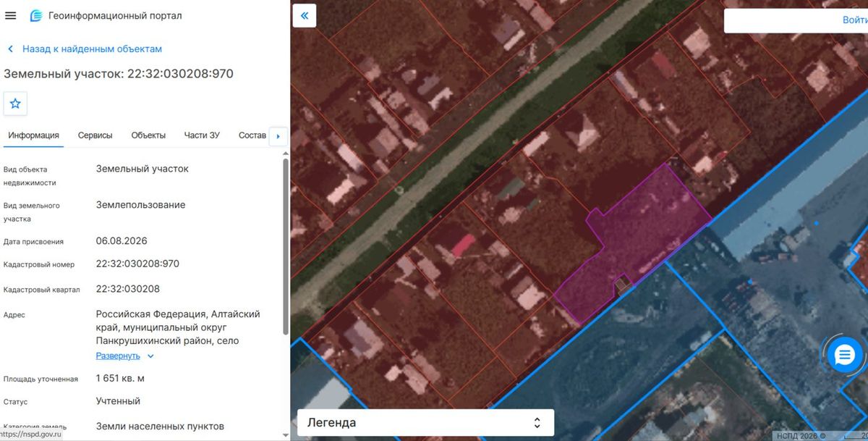Add parcel to favorites with star icon
Screen dimensions: 868x441
[x=15, y=104]
